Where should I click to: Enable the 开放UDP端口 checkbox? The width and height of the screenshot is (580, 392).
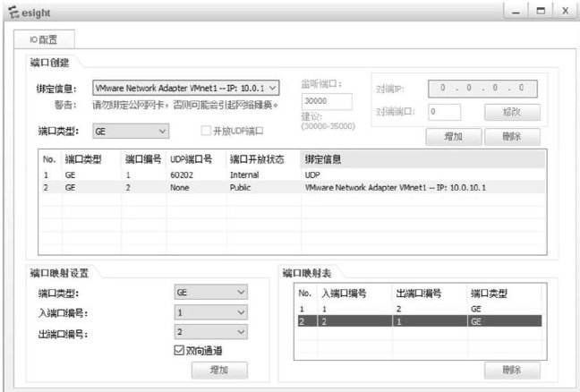point(207,131)
